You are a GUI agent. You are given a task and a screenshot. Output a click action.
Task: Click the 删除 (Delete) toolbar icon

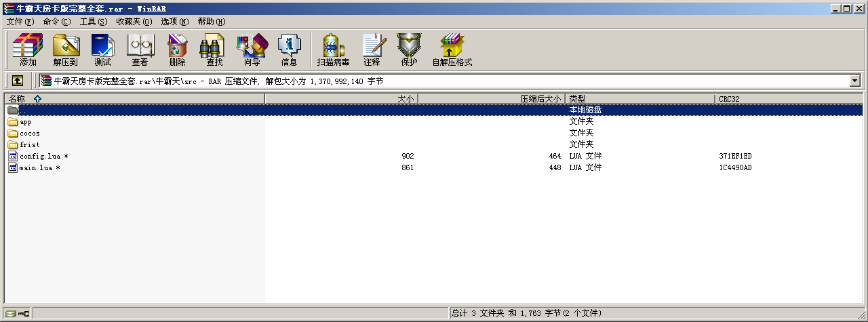177,50
